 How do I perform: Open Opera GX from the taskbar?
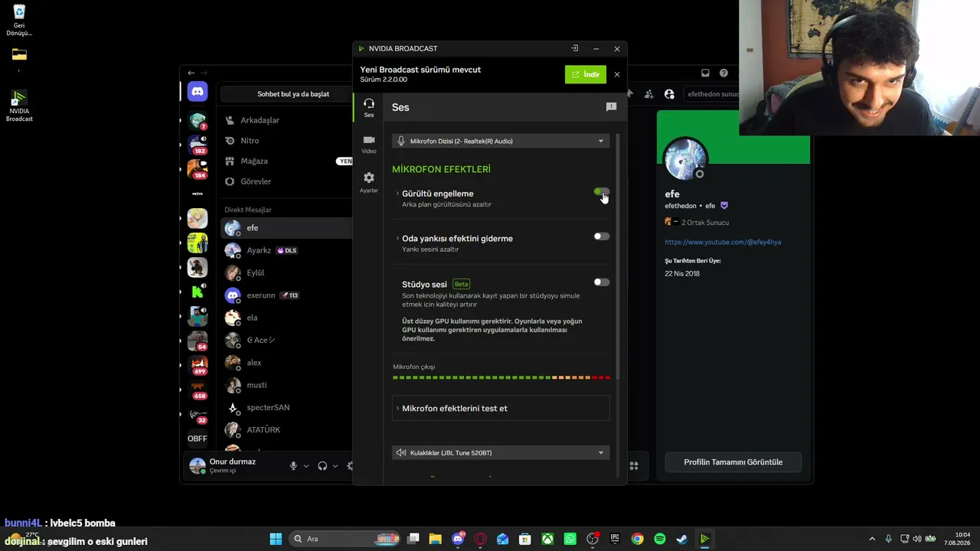[480, 539]
